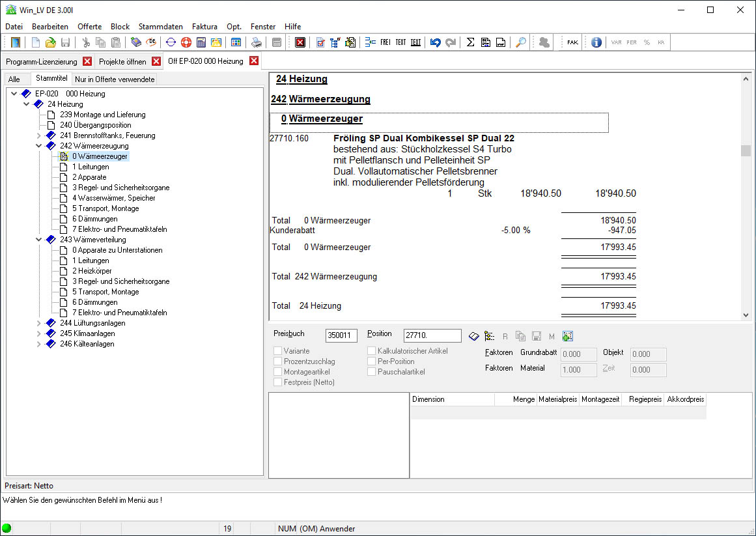The image size is (756, 536).
Task: Close the Programm-Lizenzierung tab
Action: (x=87, y=61)
